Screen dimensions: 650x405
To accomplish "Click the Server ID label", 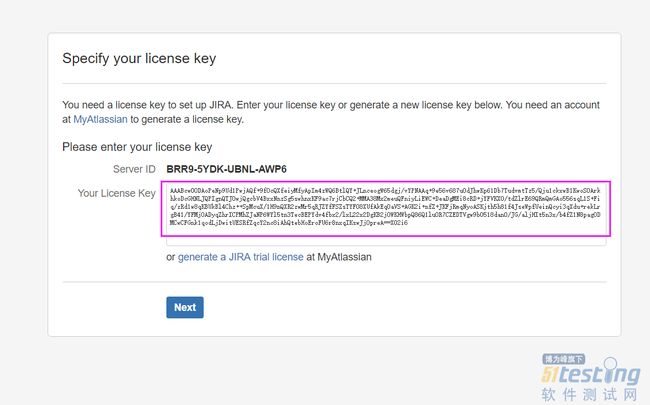I will click(x=134, y=169).
